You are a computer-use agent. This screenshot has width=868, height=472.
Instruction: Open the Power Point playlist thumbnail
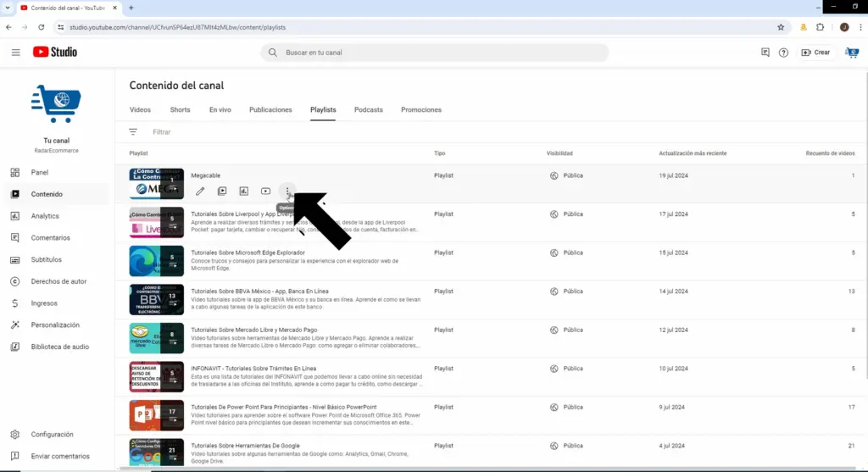pos(157,415)
